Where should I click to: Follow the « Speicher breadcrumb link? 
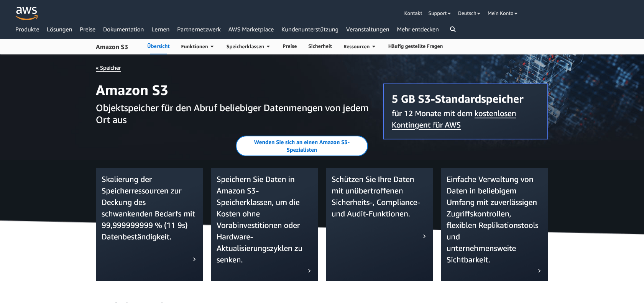pyautogui.click(x=108, y=68)
